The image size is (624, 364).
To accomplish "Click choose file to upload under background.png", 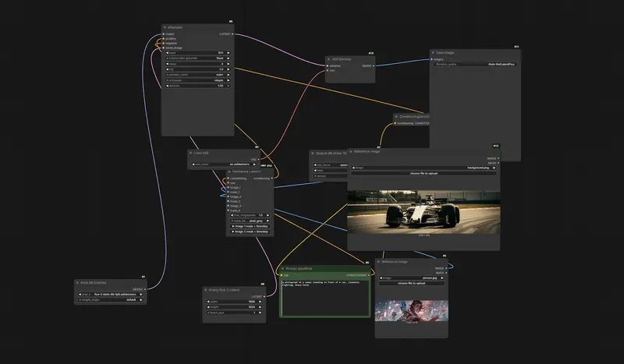I will point(424,174).
